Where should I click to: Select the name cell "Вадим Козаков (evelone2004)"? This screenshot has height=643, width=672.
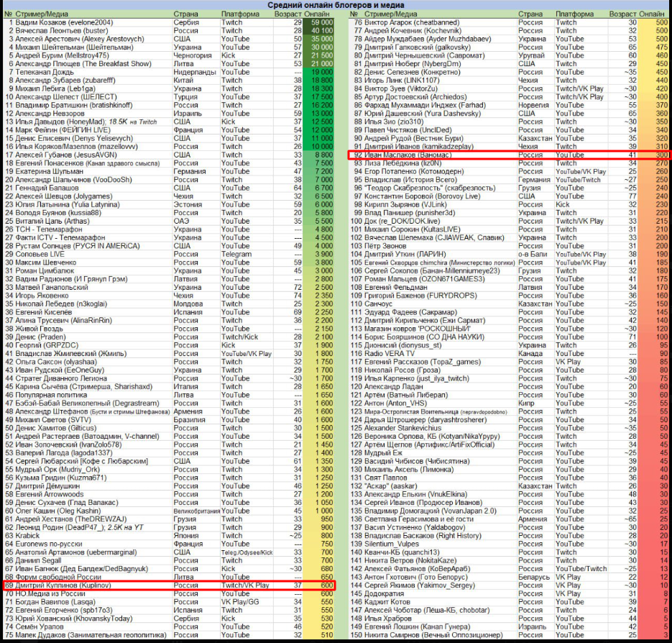tap(64, 22)
